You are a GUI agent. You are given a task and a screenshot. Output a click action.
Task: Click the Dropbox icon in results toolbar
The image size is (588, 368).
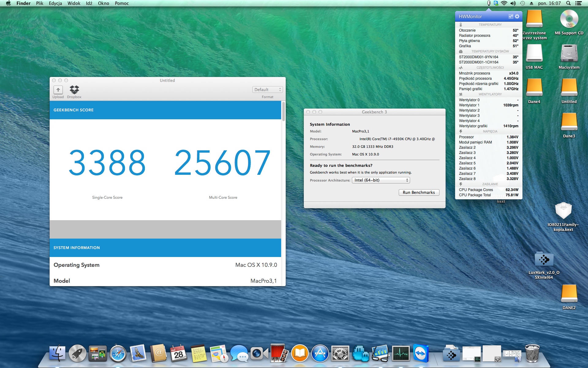(74, 90)
